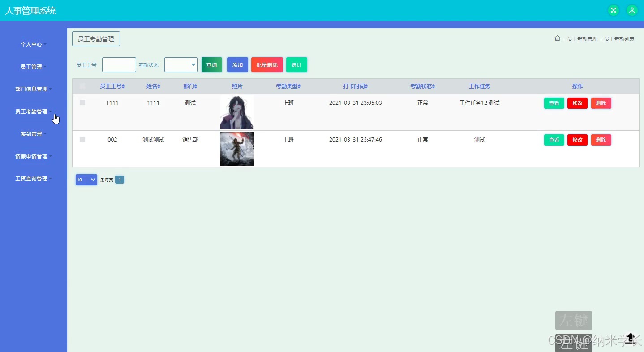This screenshot has width=644, height=352.
Task: Click 工作任务 column header
Action: [480, 86]
